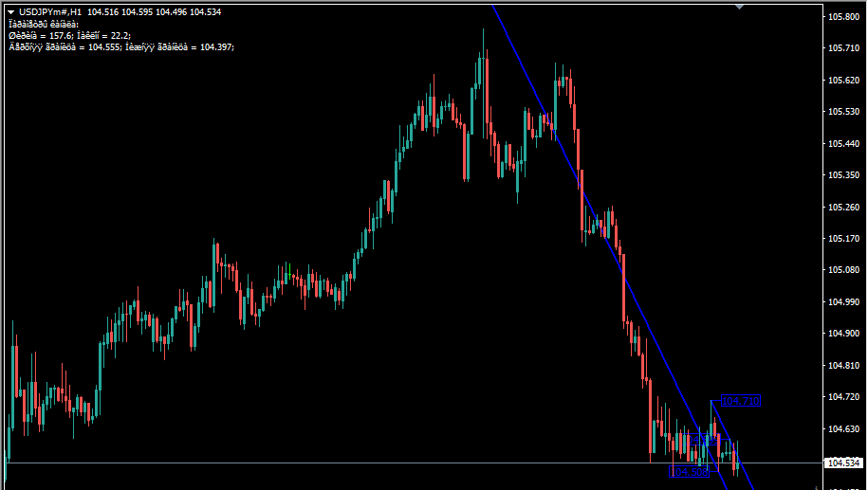Image resolution: width=868 pixels, height=490 pixels.
Task: Select the blue 104.508 price label
Action: tap(690, 471)
